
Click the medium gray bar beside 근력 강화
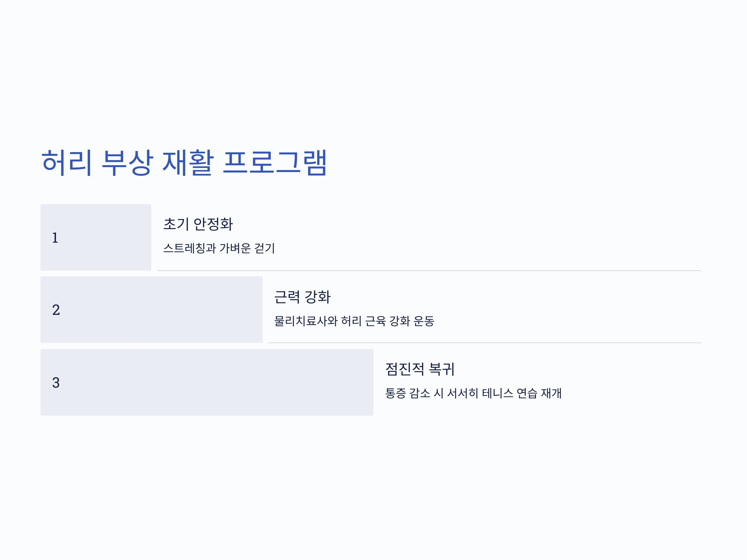152,310
